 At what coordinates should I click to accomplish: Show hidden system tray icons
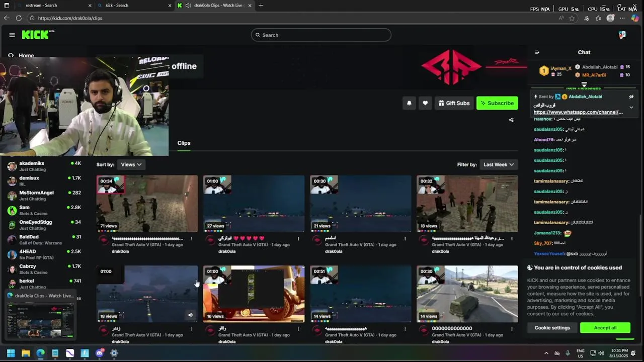coord(546,353)
